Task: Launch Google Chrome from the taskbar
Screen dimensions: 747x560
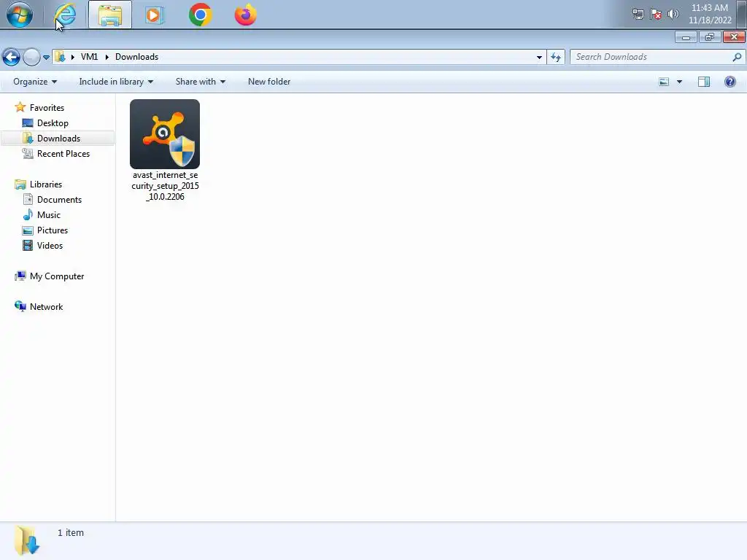Action: pyautogui.click(x=200, y=15)
